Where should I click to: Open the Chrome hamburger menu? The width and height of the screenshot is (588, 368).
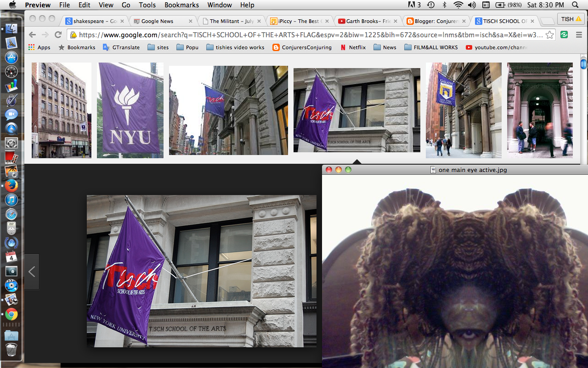coord(578,35)
